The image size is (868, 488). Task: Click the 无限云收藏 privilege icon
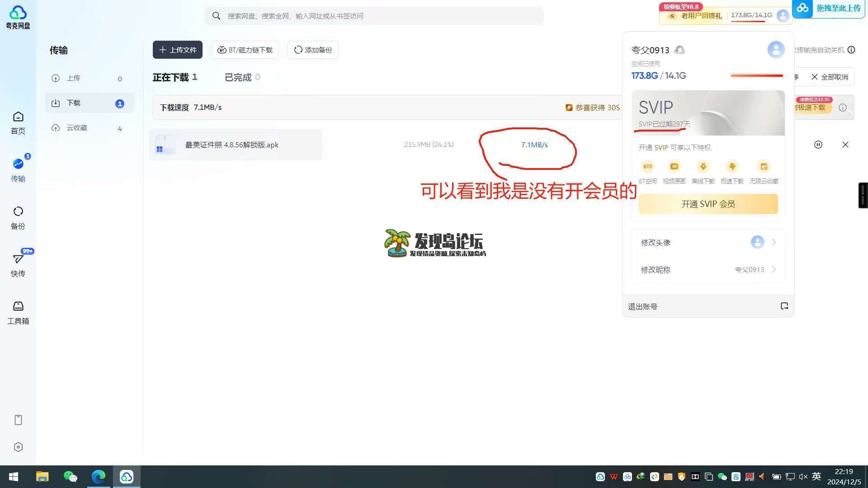coord(764,166)
